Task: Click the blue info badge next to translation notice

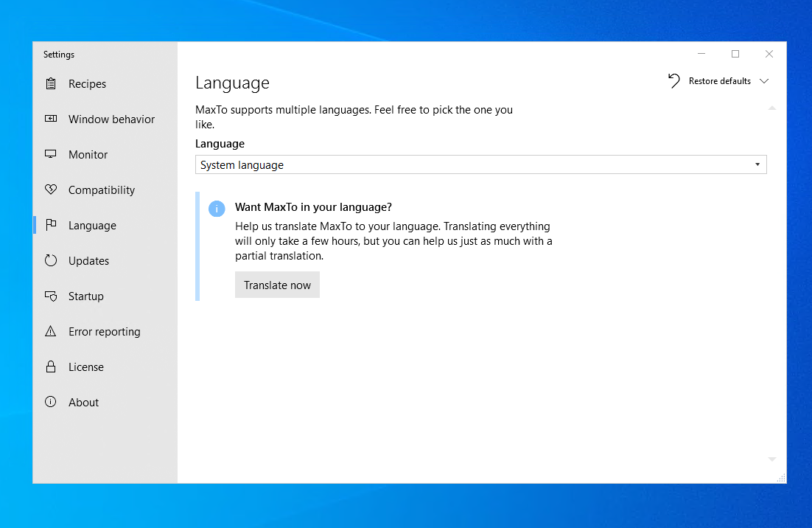Action: click(217, 209)
